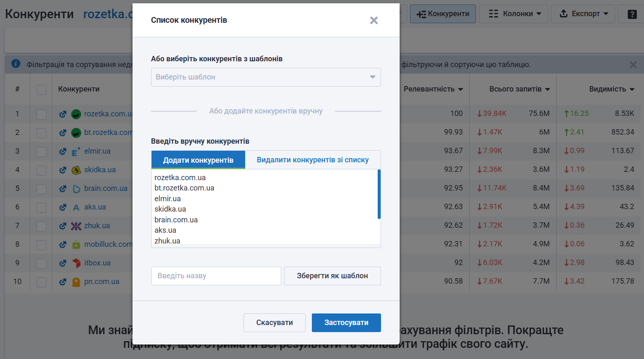Image resolution: width=644 pixels, height=359 pixels.
Task: Open the Колонки dropdown
Action: [514, 14]
